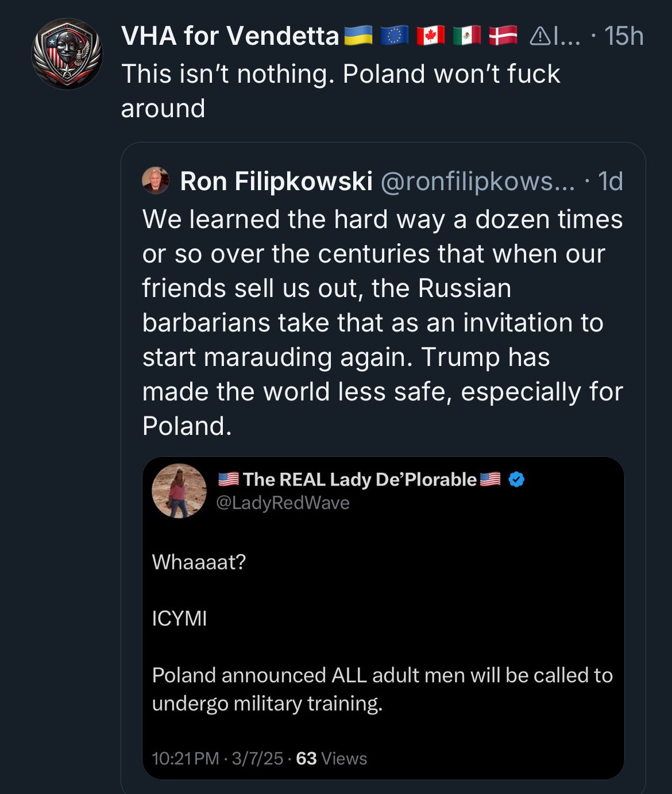The height and width of the screenshot is (794, 672).
Task: Click the European Union flag emoji
Action: (394, 36)
